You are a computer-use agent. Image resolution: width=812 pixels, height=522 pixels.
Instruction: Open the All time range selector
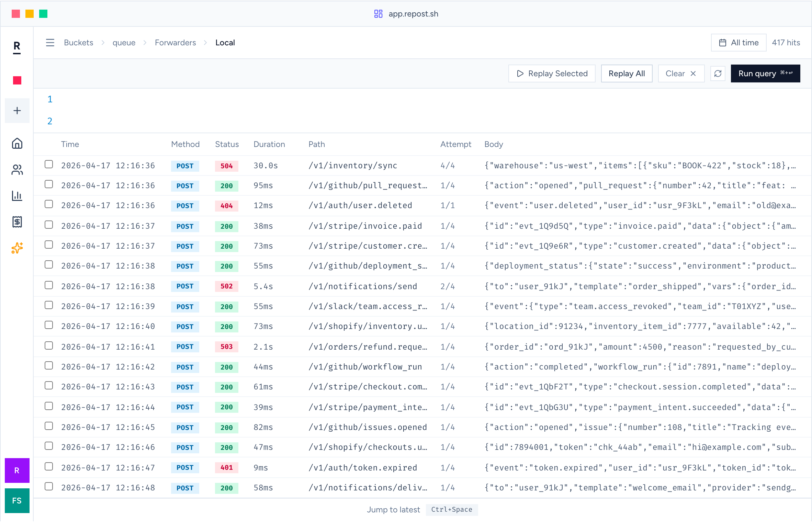coord(738,43)
